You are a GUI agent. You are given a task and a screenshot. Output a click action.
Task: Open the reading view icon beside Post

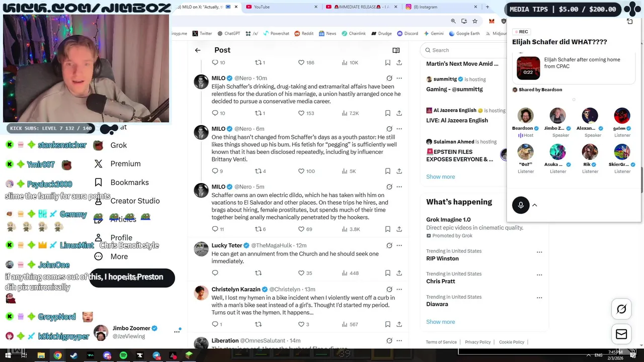396,50
